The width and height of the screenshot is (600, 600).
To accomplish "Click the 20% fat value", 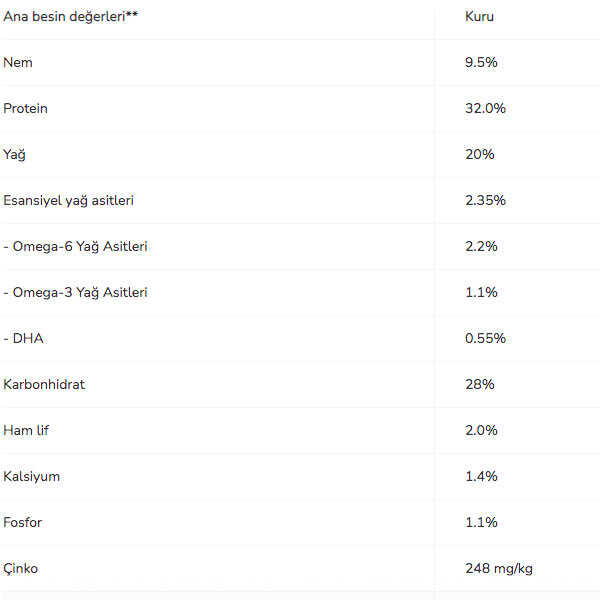I will pyautogui.click(x=480, y=154).
